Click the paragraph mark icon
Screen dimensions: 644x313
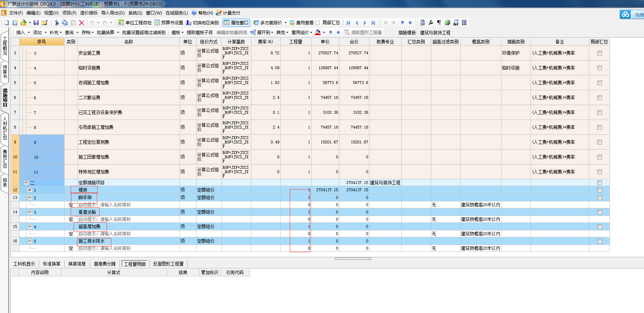click(439, 22)
